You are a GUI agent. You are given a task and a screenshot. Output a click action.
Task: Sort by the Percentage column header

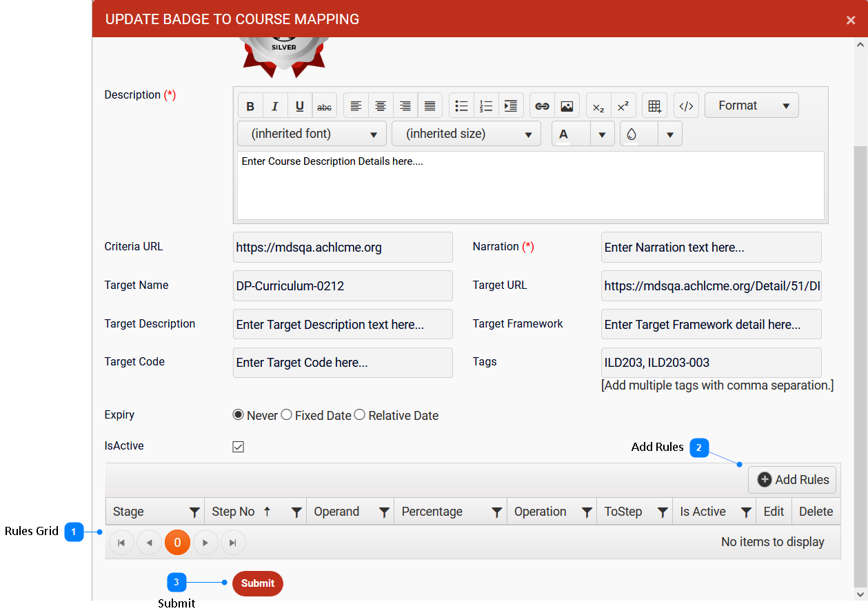click(432, 512)
